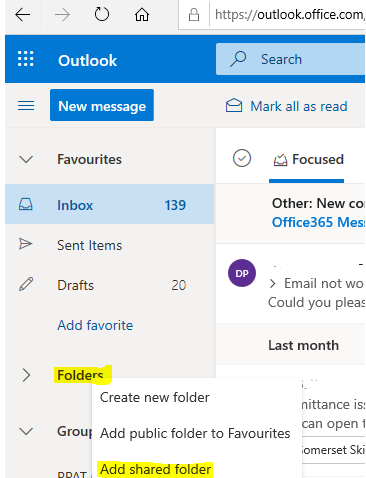The image size is (366, 478).
Task: Select Add public folder to Favourites
Action: point(197,433)
